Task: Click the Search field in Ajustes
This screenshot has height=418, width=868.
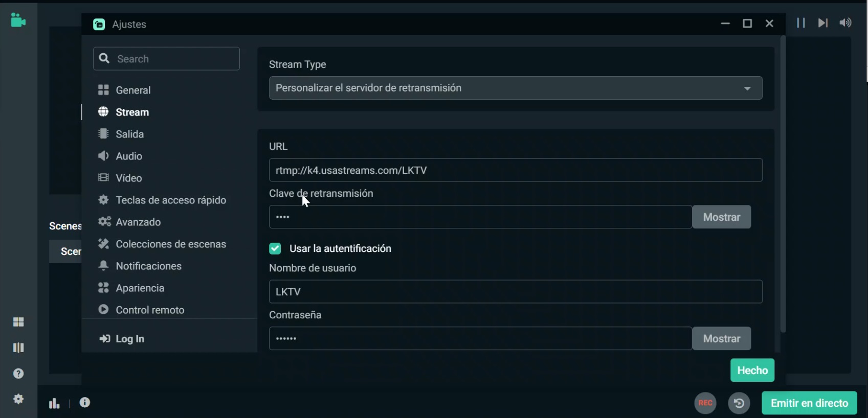Action: click(x=166, y=59)
